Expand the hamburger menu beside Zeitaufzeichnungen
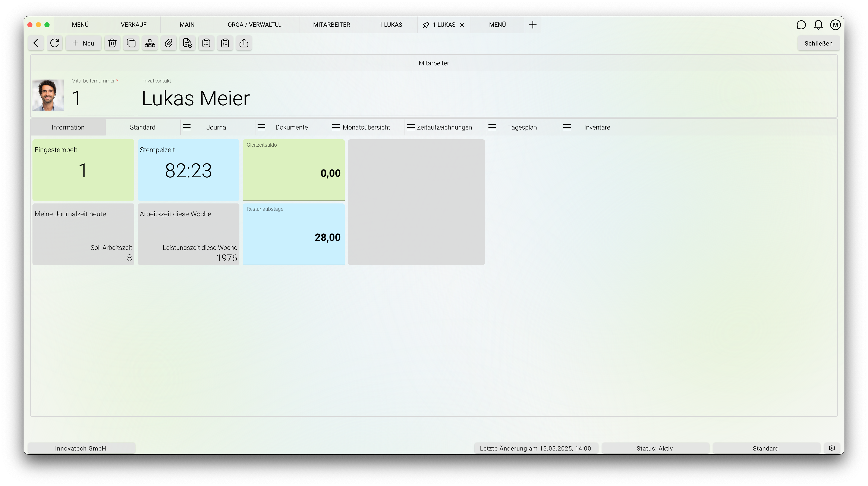Image resolution: width=868 pixels, height=486 pixels. 411,127
